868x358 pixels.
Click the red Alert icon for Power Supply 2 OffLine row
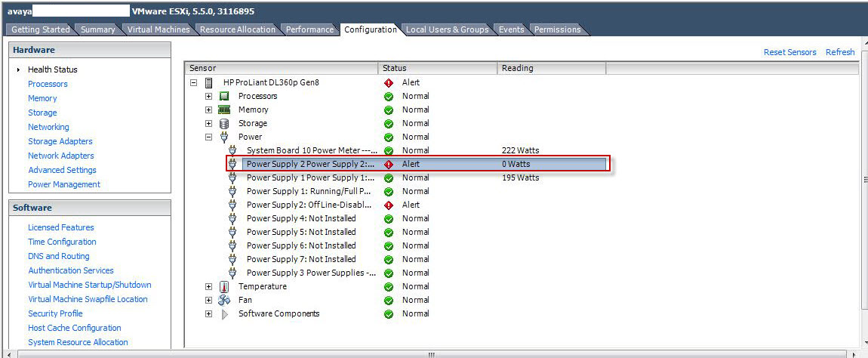click(389, 205)
